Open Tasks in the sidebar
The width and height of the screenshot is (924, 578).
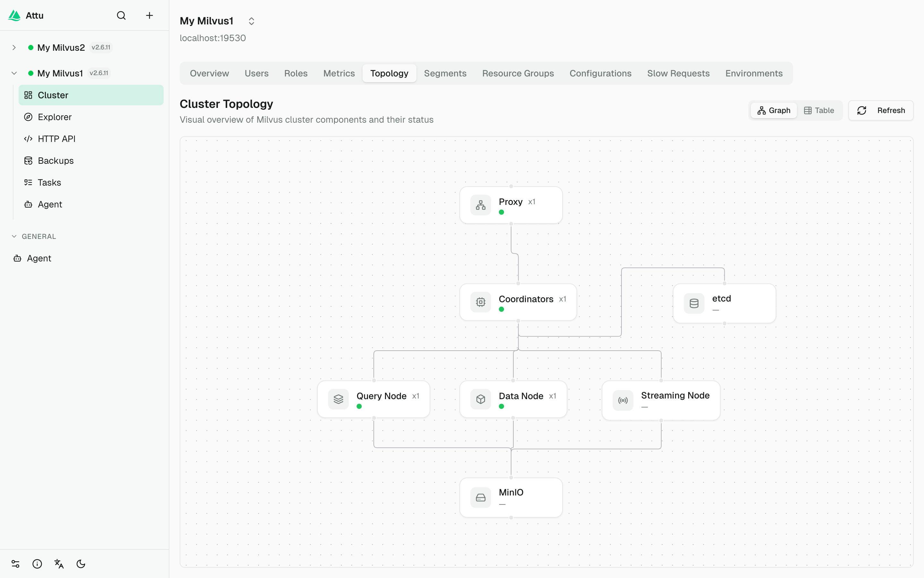click(x=91, y=182)
